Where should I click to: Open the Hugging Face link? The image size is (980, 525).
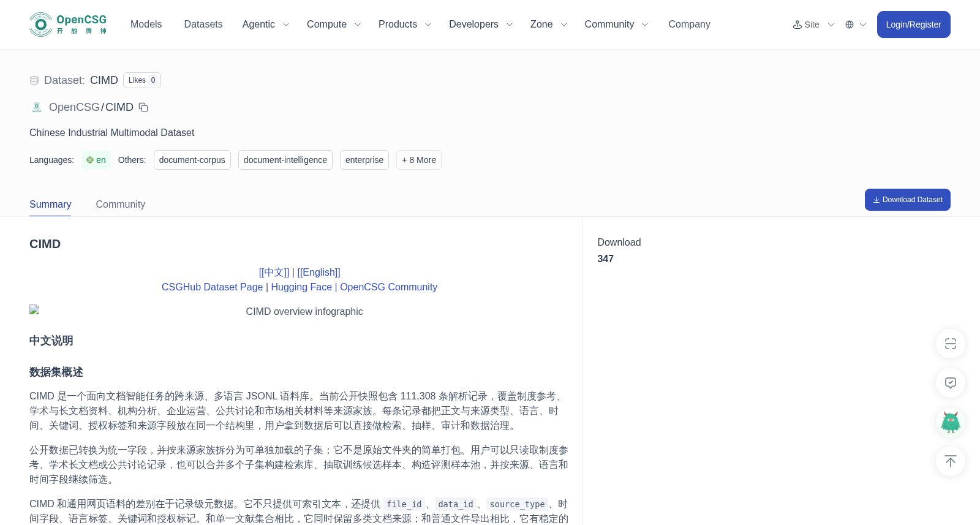301,287
